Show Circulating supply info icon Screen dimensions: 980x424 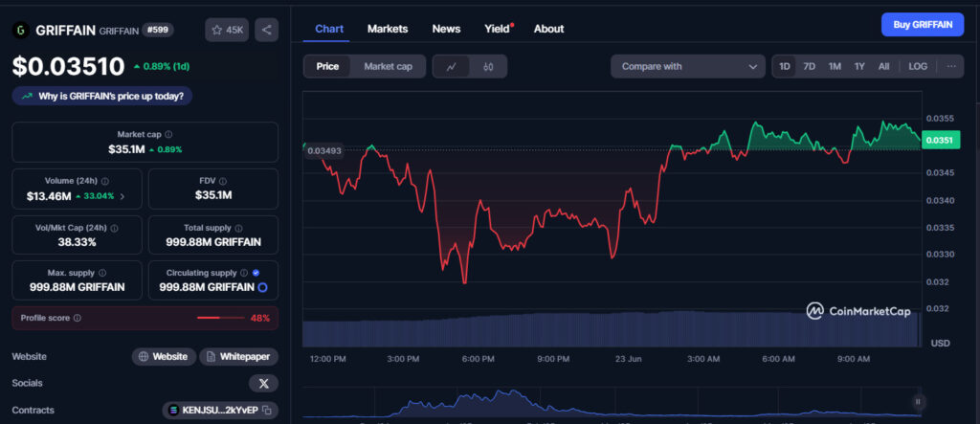245,273
